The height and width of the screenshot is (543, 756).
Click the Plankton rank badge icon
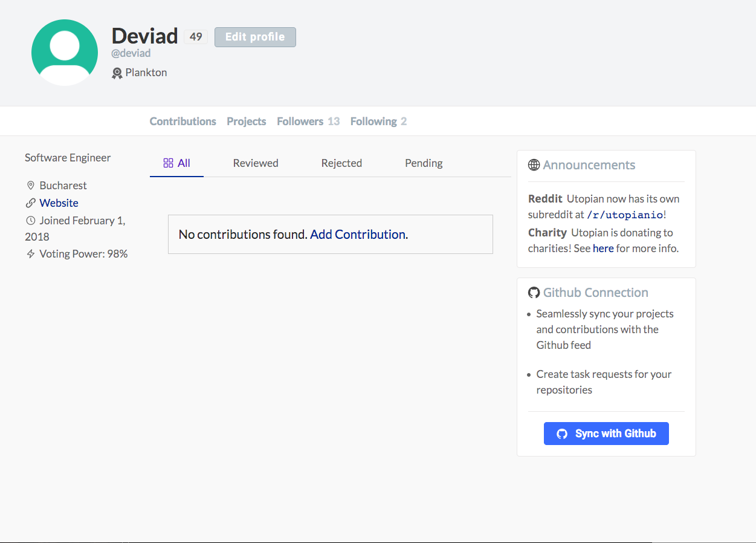[x=117, y=73]
